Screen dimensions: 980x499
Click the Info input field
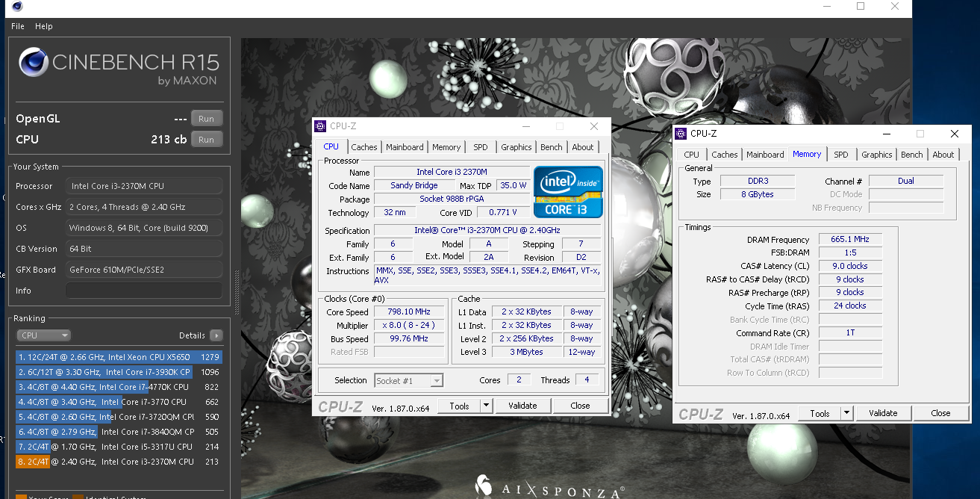click(144, 291)
